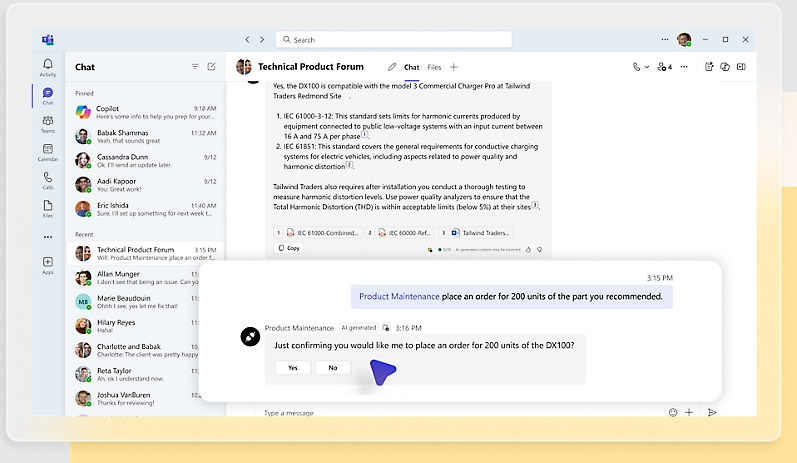Open the Tailwind Traders reference
The height and width of the screenshot is (463, 797).
tap(475, 233)
